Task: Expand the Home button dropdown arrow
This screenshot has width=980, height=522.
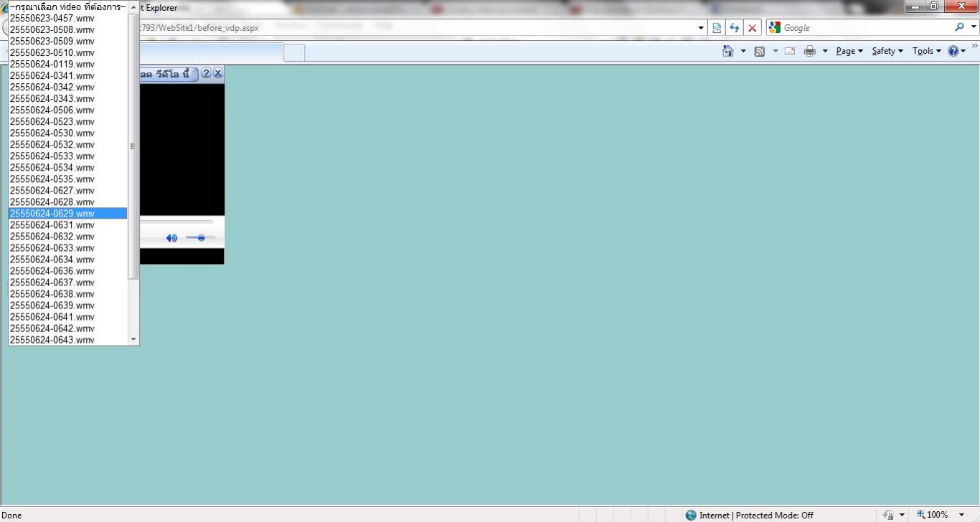Action: 743,51
